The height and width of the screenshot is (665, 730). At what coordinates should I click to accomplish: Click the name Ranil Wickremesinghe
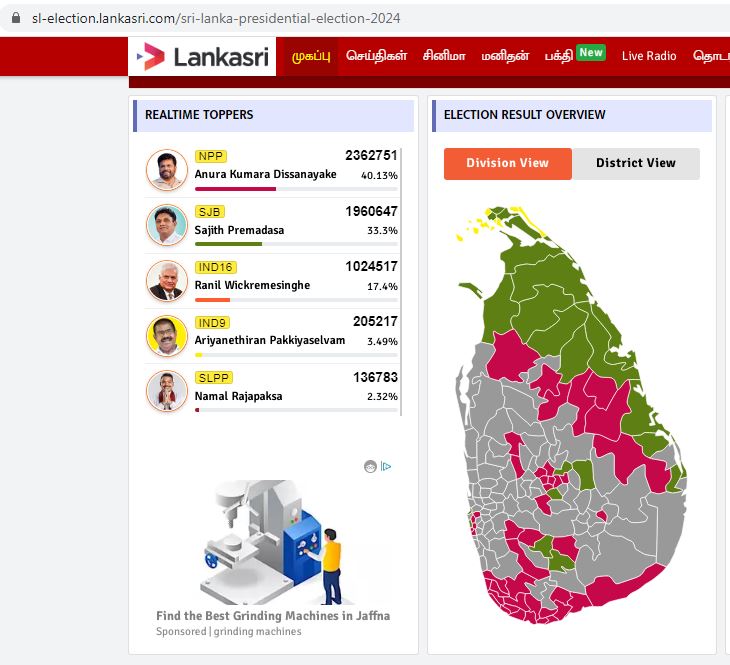(x=252, y=285)
